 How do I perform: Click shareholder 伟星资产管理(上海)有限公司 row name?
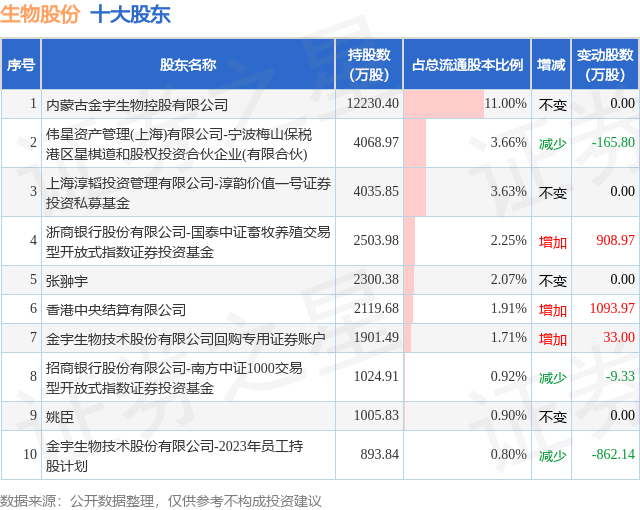click(x=179, y=144)
